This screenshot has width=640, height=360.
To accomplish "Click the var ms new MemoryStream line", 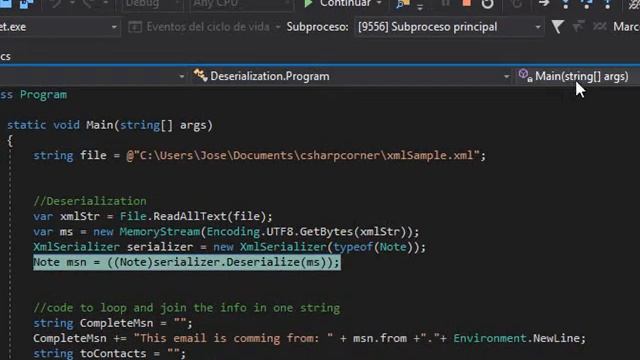I will (226, 232).
